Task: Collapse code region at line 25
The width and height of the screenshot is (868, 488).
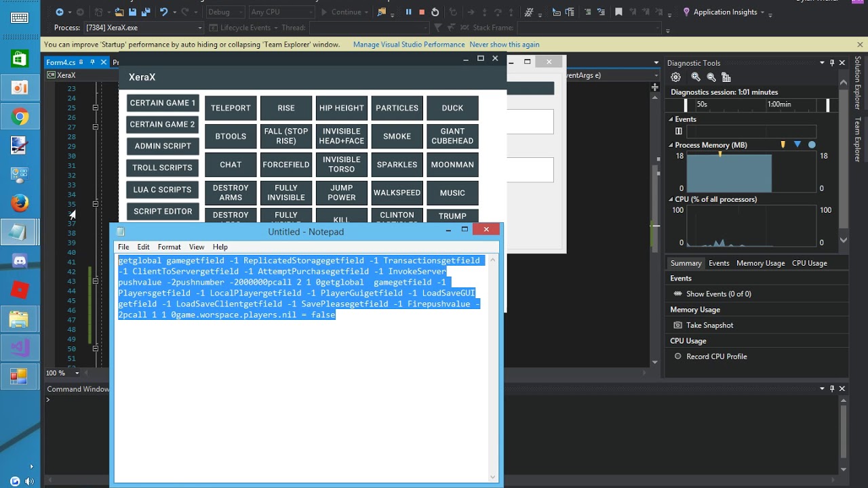Action: tap(96, 108)
